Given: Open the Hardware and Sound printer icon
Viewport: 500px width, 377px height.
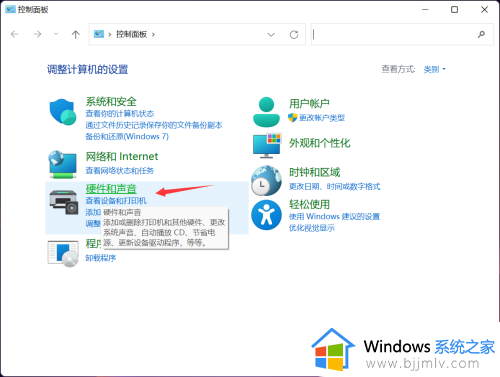Looking at the screenshot, I should (x=63, y=202).
